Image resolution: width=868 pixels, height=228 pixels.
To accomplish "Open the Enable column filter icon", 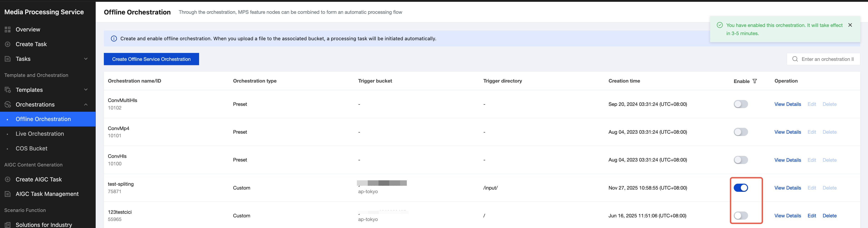I will [754, 81].
